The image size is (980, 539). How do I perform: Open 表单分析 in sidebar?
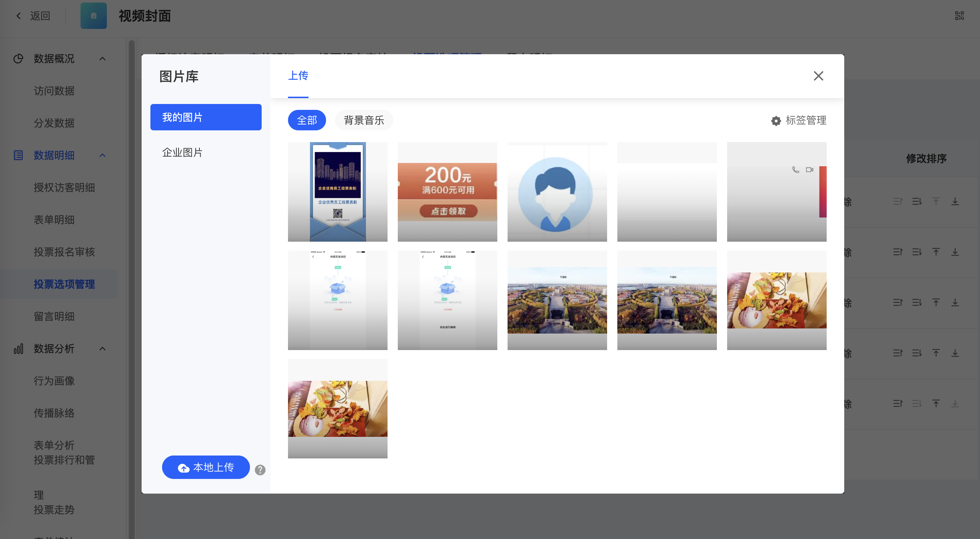click(x=54, y=445)
